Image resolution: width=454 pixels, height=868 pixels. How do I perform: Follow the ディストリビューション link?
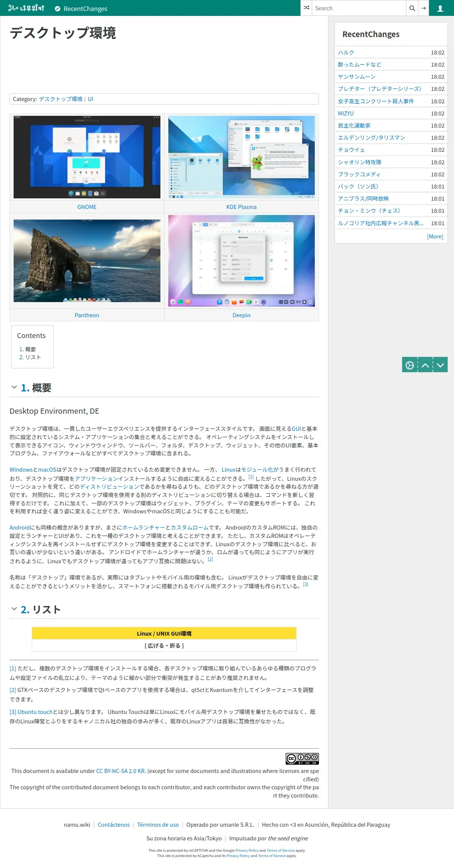[x=110, y=487]
